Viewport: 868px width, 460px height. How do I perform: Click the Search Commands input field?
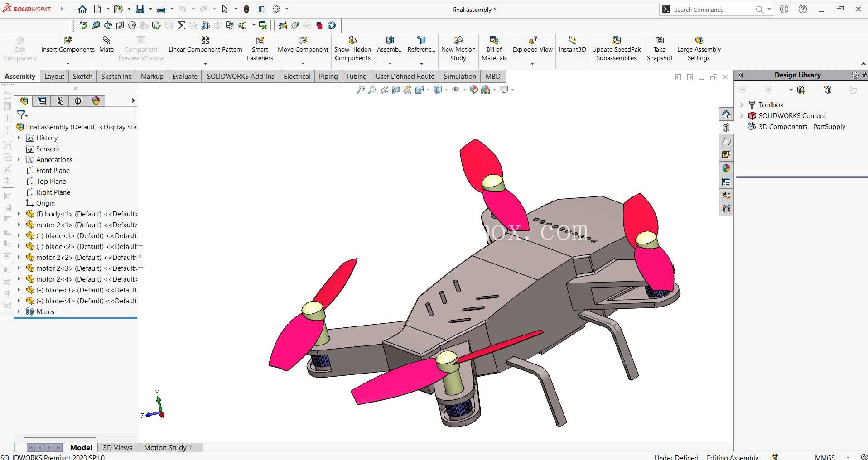tap(713, 10)
